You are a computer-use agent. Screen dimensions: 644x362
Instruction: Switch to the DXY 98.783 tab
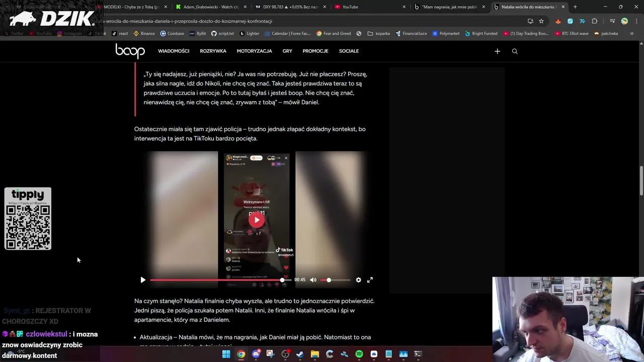tap(291, 7)
